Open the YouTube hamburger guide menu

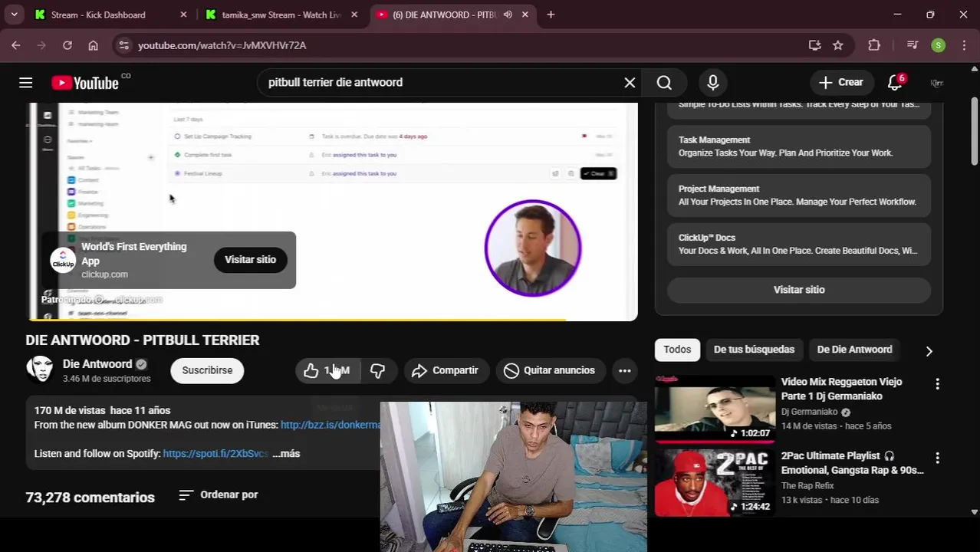(x=25, y=83)
